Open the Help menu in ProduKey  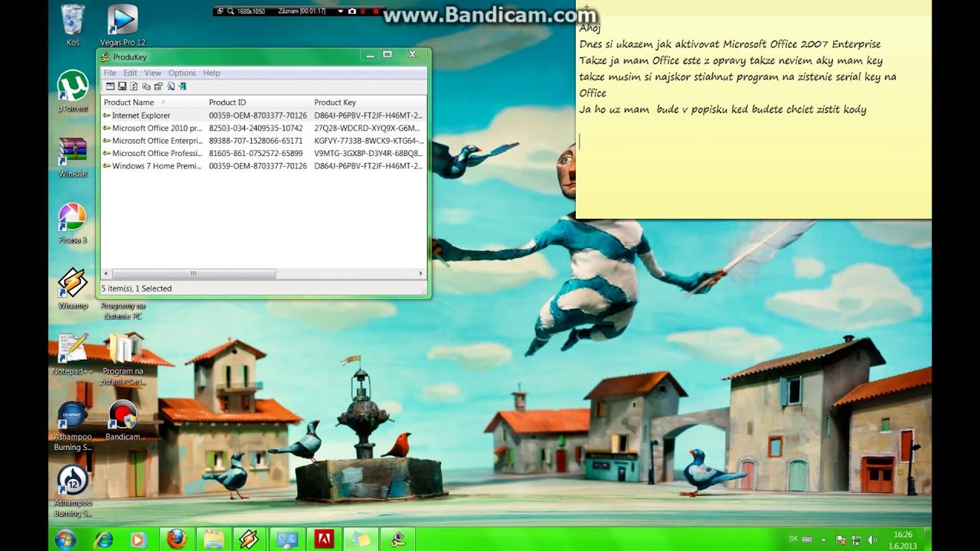tap(212, 73)
